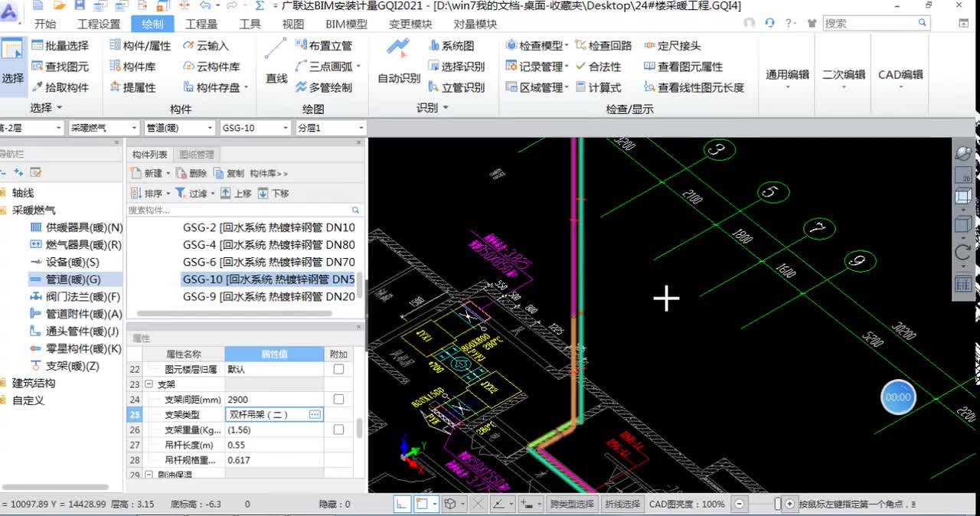This screenshot has height=516, width=980.
Task: Toggle the 附加 checkbox for 支架重量
Action: (x=338, y=430)
